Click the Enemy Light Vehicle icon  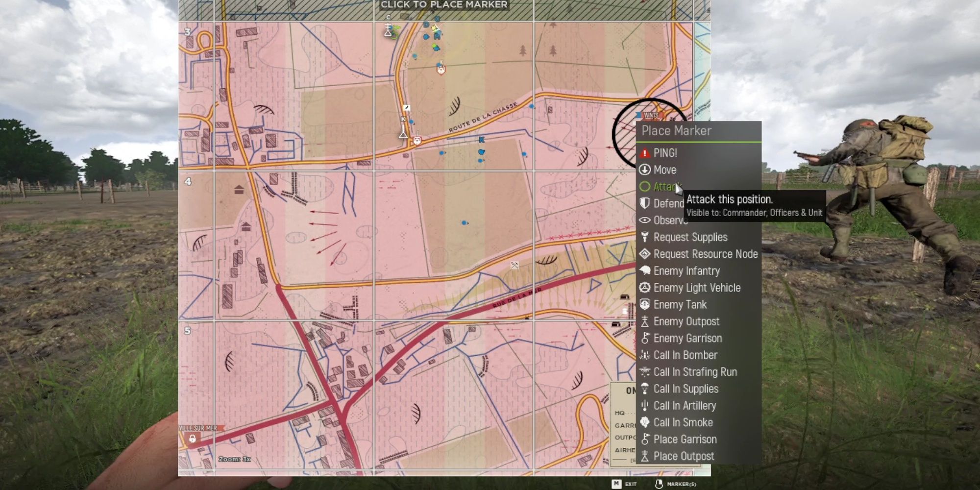click(645, 288)
